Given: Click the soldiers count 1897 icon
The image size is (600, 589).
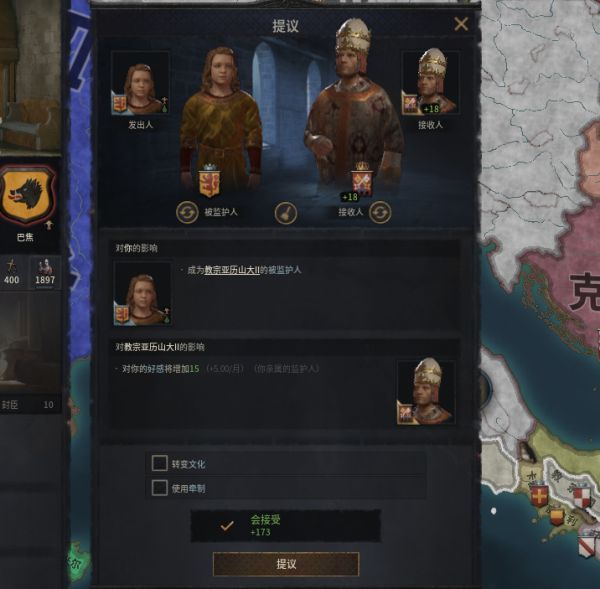Looking at the screenshot, I should pos(45,273).
